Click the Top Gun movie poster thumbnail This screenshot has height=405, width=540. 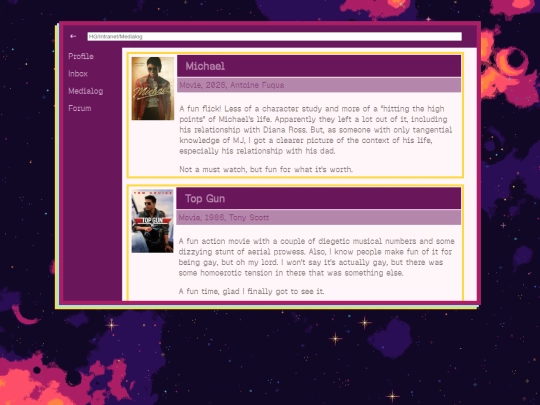click(153, 221)
